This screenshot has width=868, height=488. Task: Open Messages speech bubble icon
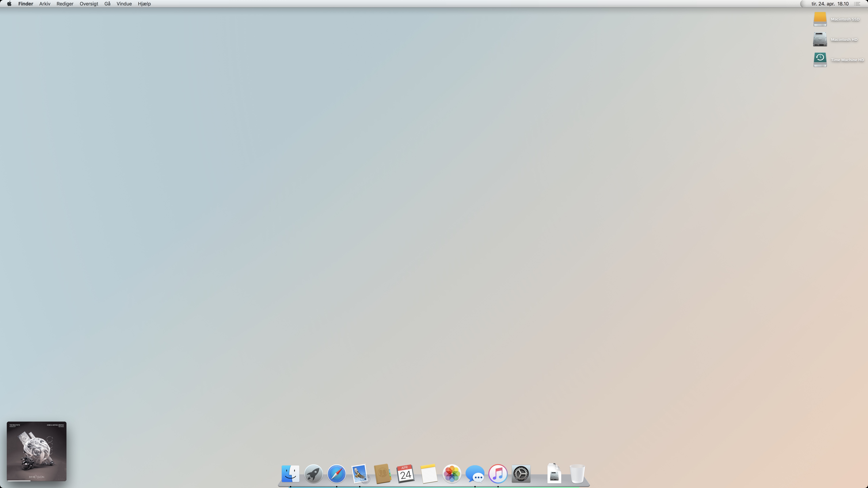[475, 474]
